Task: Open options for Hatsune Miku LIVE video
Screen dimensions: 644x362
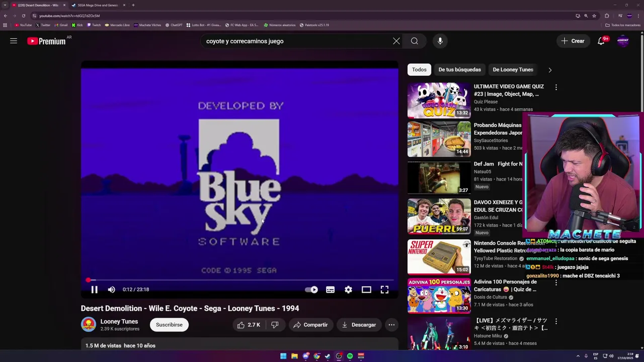Action: (x=556, y=321)
